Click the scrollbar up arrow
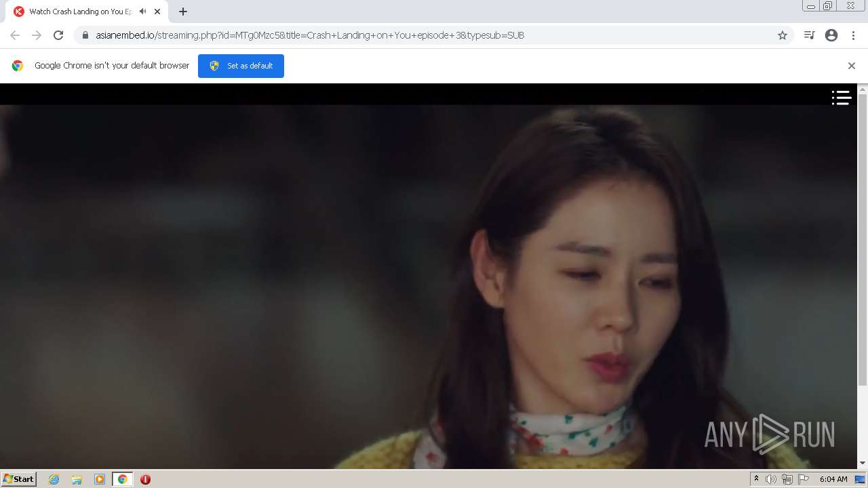This screenshot has height=488, width=868. (863, 89)
